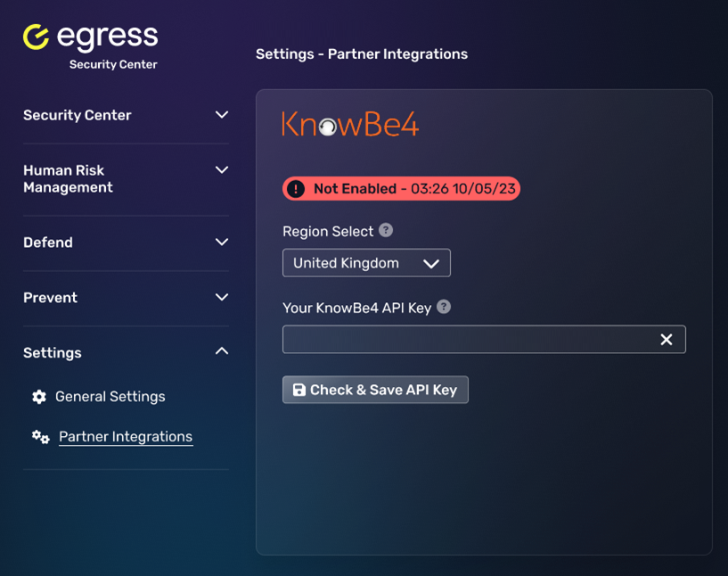
Task: Click the KnowBe4 logo
Action: pos(348,125)
